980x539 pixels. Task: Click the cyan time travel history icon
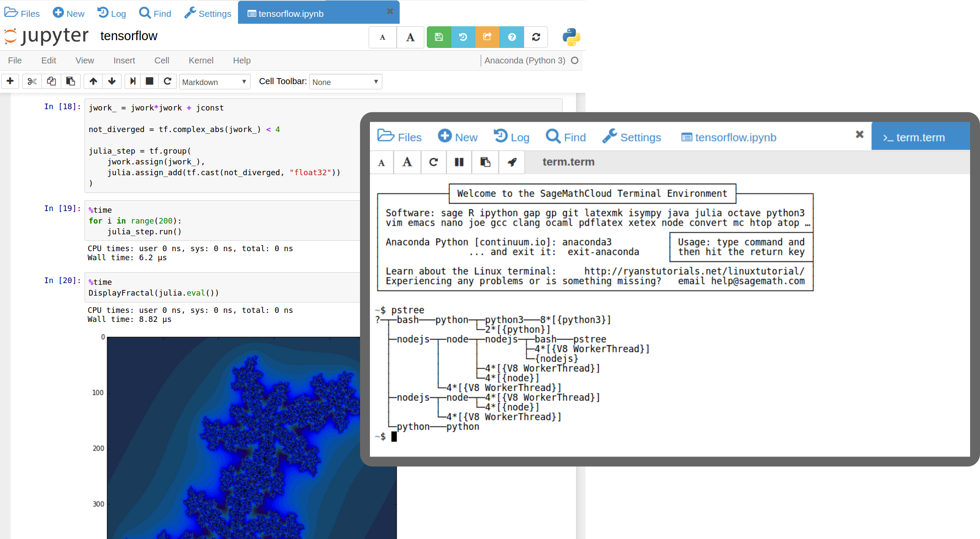463,37
